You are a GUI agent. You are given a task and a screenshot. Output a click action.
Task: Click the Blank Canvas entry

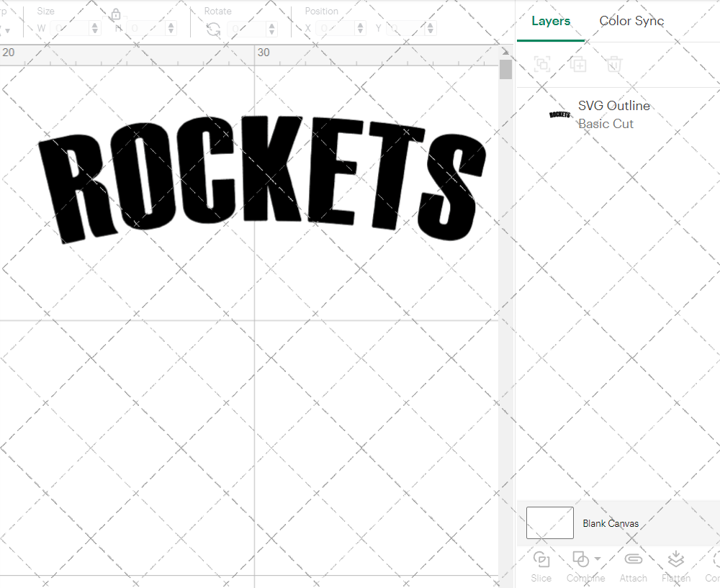pyautogui.click(x=611, y=523)
